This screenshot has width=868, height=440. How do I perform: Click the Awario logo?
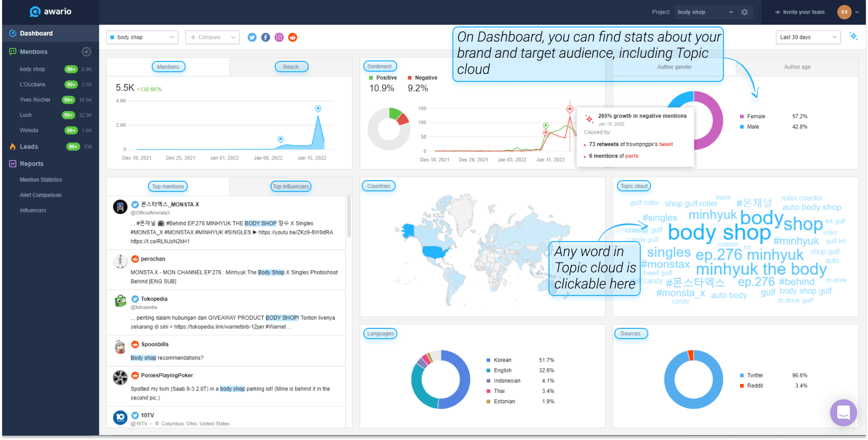50,11
